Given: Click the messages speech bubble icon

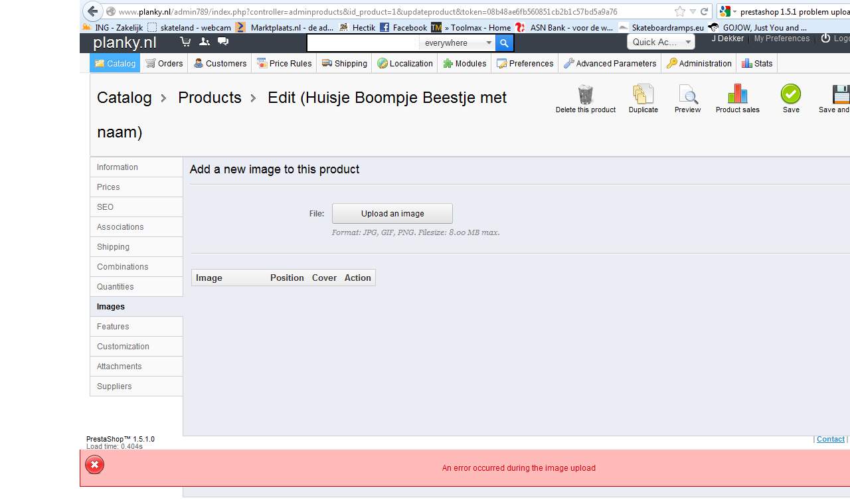Looking at the screenshot, I should (x=223, y=42).
